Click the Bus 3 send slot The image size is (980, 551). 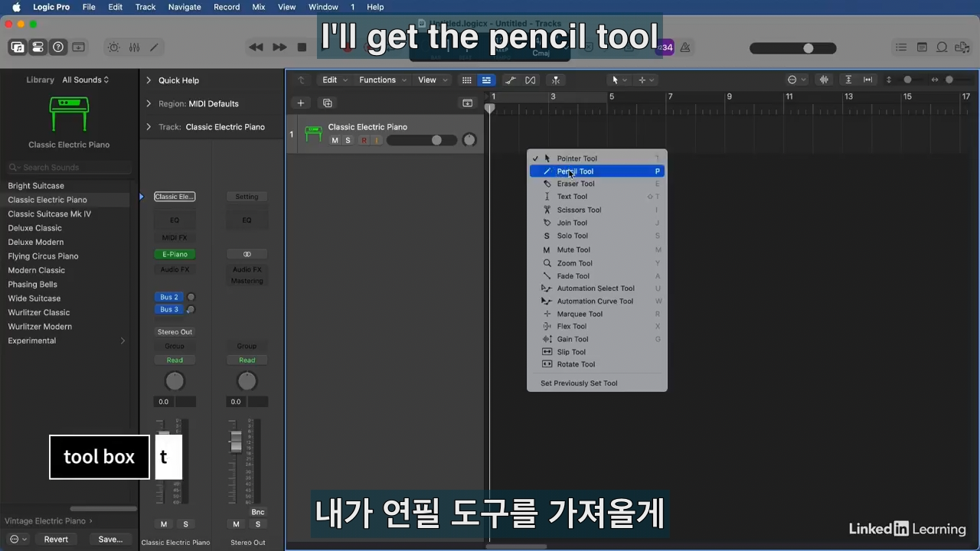click(169, 309)
